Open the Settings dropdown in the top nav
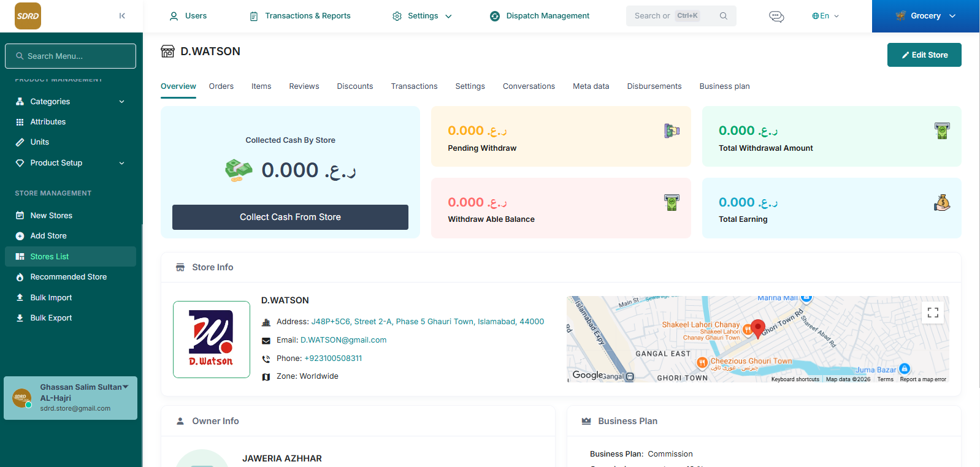This screenshot has width=980, height=467. click(422, 16)
